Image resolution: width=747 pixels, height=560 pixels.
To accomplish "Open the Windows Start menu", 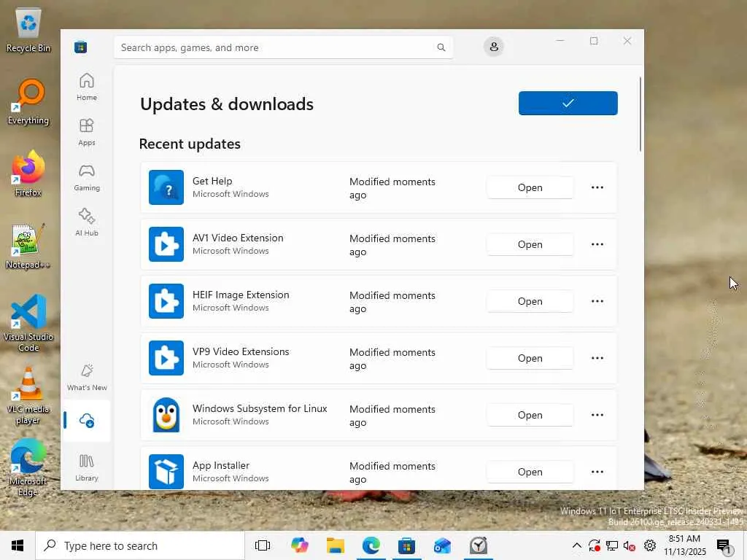I will pyautogui.click(x=18, y=545).
